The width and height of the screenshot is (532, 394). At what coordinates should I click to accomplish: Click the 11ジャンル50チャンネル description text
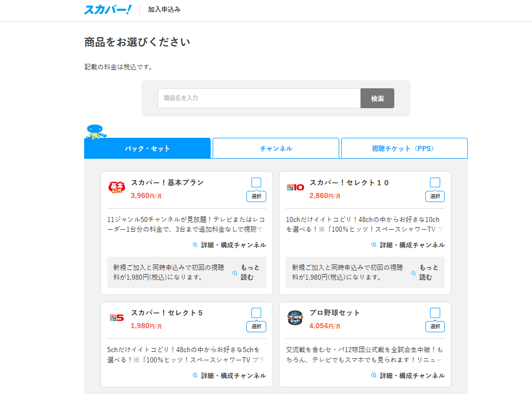click(x=186, y=225)
